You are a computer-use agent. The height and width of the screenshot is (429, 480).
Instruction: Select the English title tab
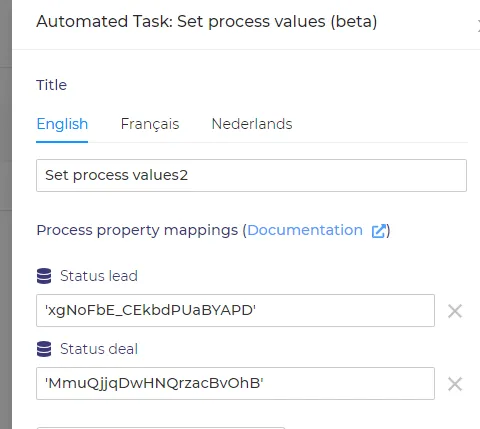point(62,124)
